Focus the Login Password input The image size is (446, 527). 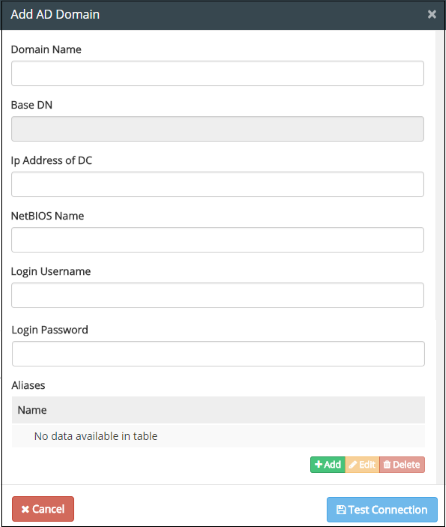pyautogui.click(x=218, y=354)
